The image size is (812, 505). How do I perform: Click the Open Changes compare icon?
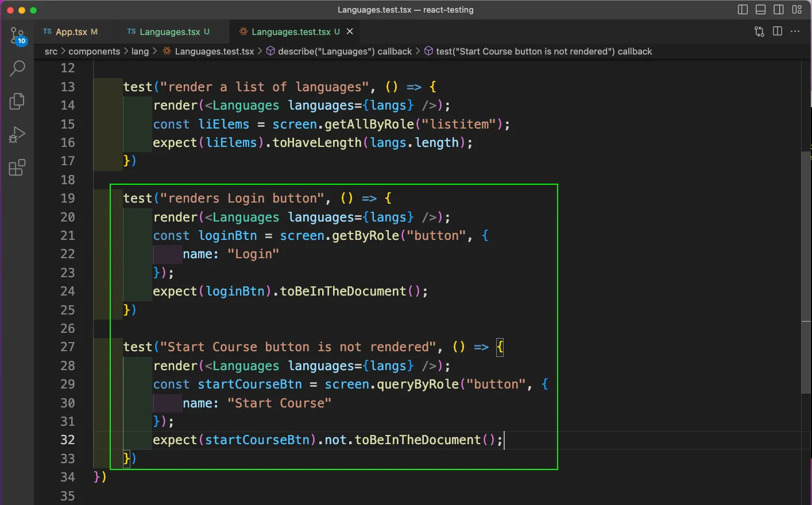(x=759, y=32)
